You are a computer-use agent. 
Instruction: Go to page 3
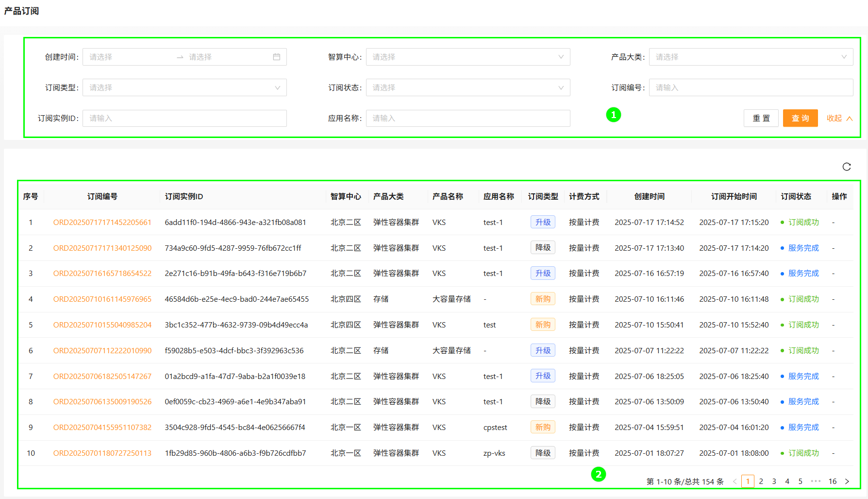pos(774,481)
